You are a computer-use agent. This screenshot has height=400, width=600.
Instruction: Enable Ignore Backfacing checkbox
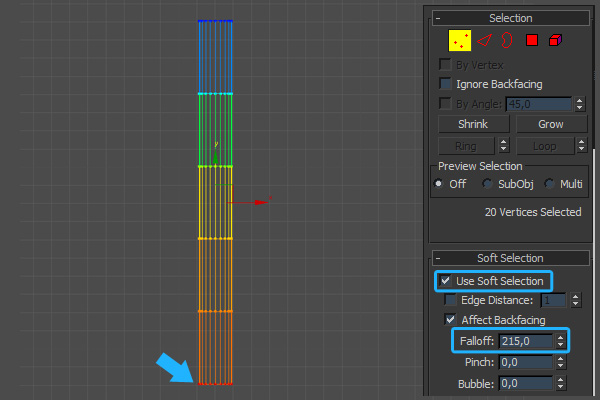pyautogui.click(x=446, y=83)
